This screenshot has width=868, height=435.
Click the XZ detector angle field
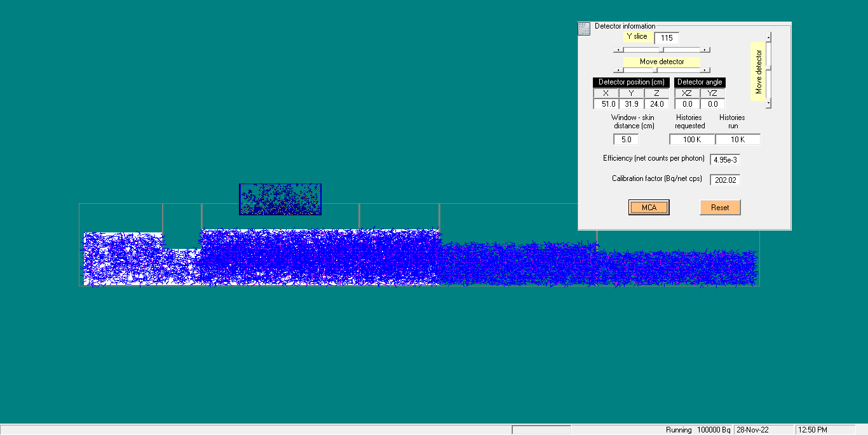click(687, 104)
